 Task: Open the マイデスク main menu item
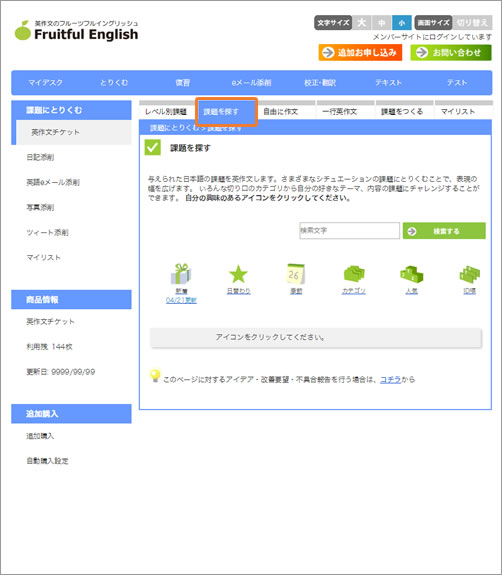(x=45, y=83)
